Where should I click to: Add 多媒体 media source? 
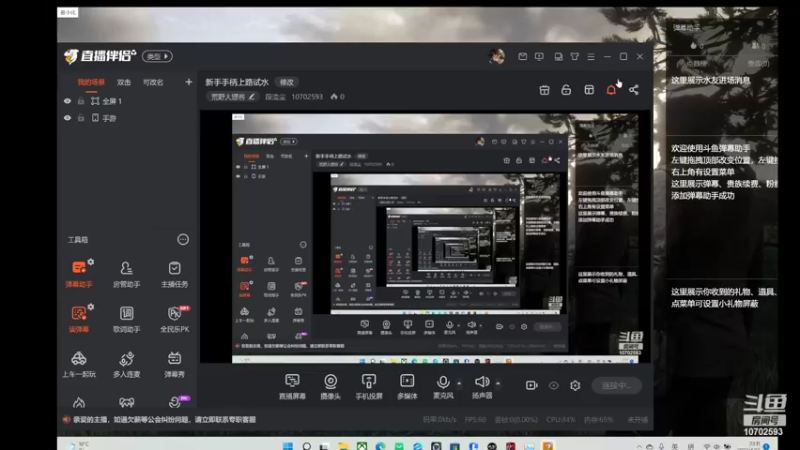407,386
